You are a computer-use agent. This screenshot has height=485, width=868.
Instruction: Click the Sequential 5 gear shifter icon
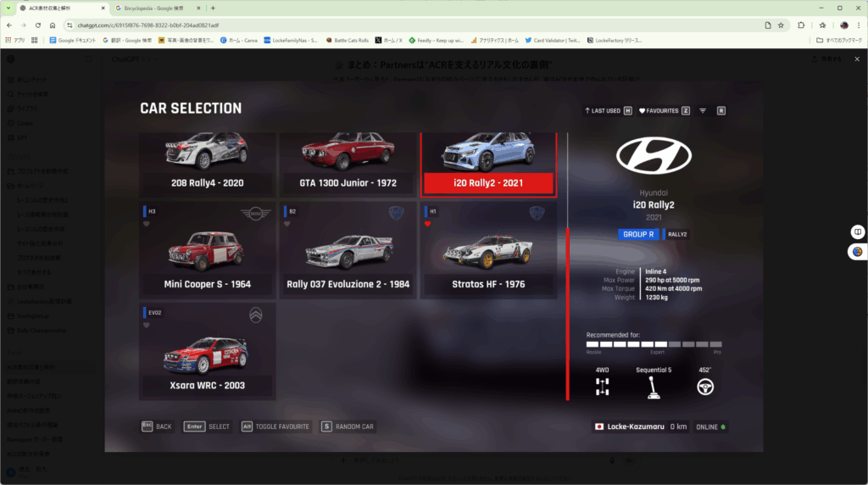pyautogui.click(x=654, y=387)
